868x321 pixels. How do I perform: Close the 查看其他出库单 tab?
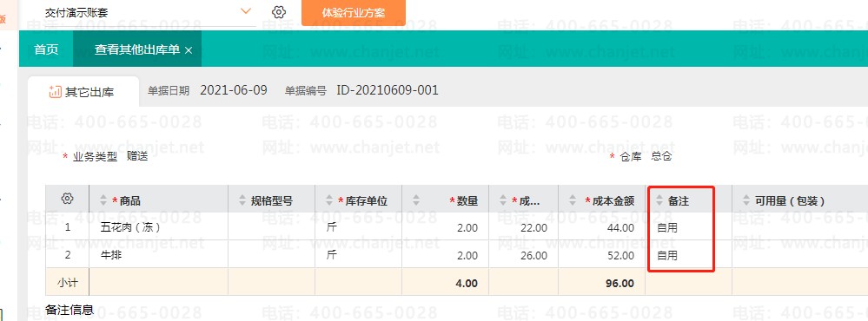189,50
